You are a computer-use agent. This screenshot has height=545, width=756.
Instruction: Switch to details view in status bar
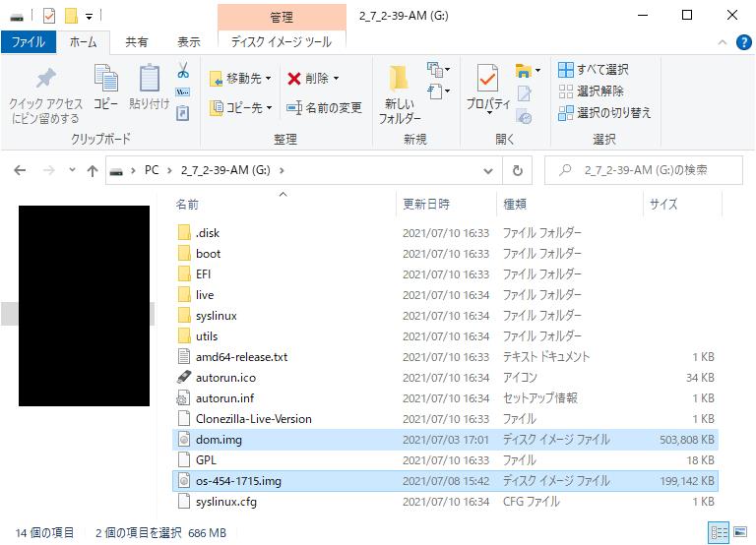[x=719, y=533]
